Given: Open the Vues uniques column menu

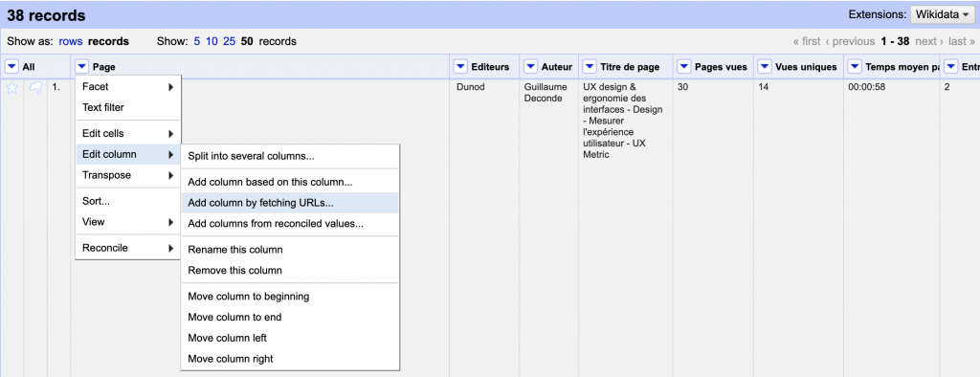Looking at the screenshot, I should pyautogui.click(x=765, y=67).
